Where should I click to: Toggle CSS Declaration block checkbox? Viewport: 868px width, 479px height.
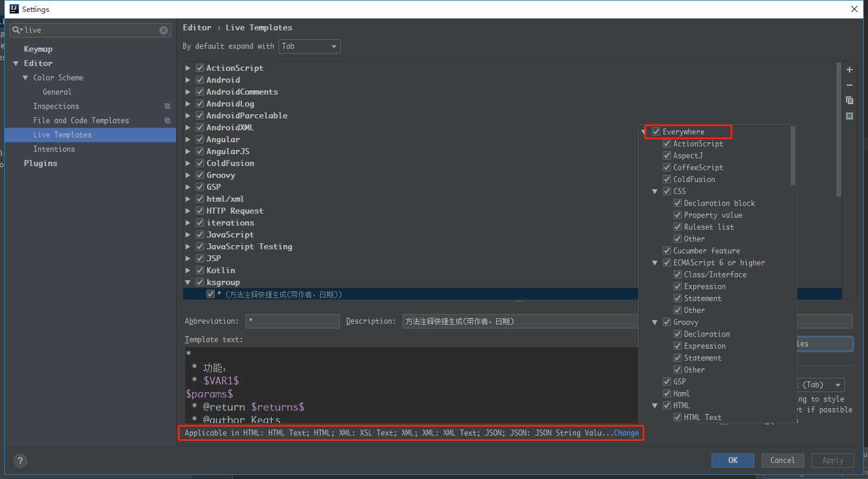[x=678, y=203]
